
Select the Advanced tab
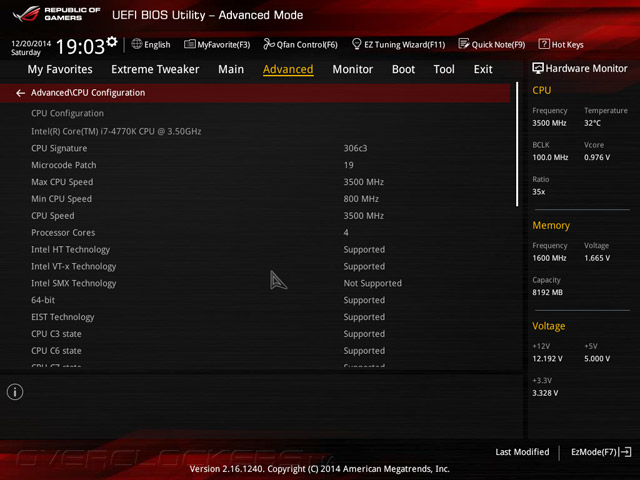288,69
